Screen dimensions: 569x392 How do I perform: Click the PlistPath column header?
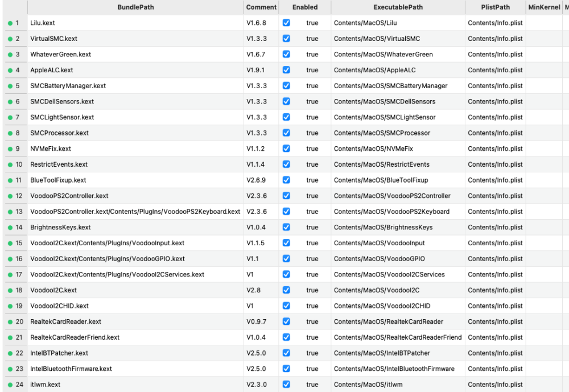click(x=496, y=7)
